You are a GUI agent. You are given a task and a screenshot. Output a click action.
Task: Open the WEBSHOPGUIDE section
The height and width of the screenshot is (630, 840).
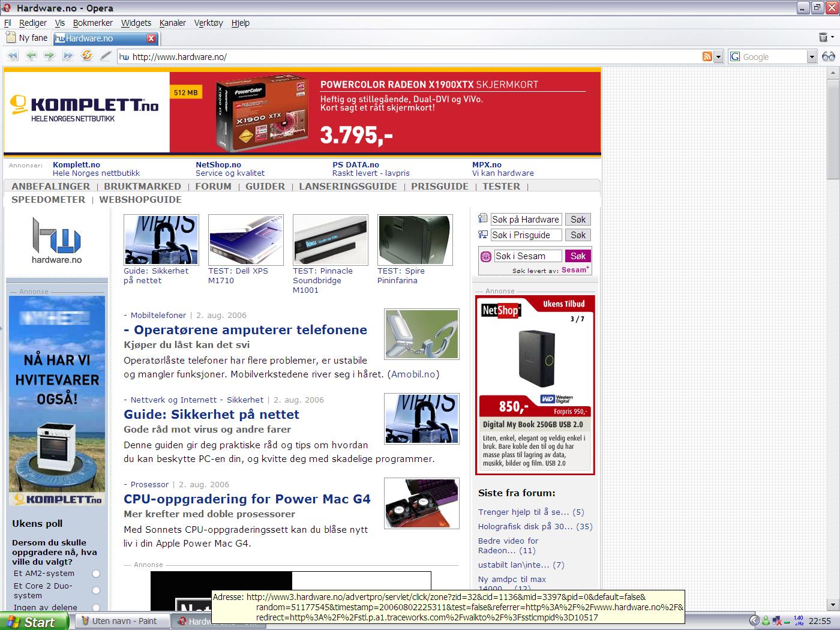pyautogui.click(x=140, y=200)
